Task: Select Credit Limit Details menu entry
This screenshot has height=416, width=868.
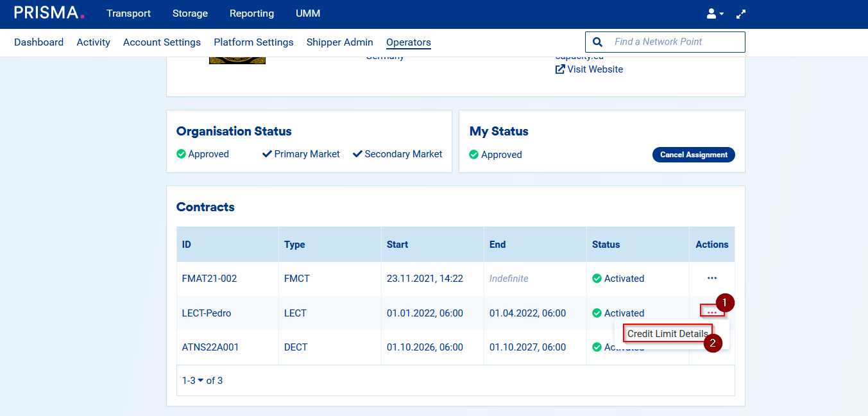Action: tap(667, 334)
